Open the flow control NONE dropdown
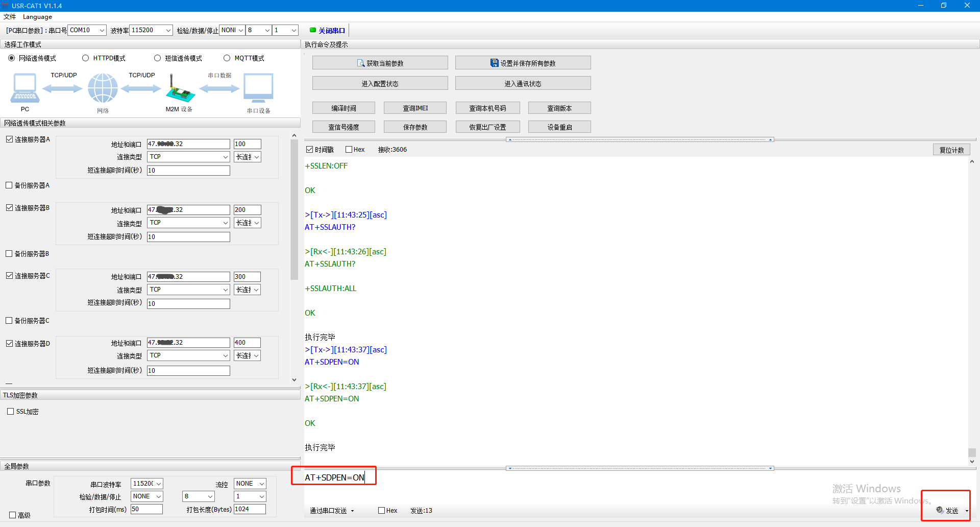 pos(261,484)
